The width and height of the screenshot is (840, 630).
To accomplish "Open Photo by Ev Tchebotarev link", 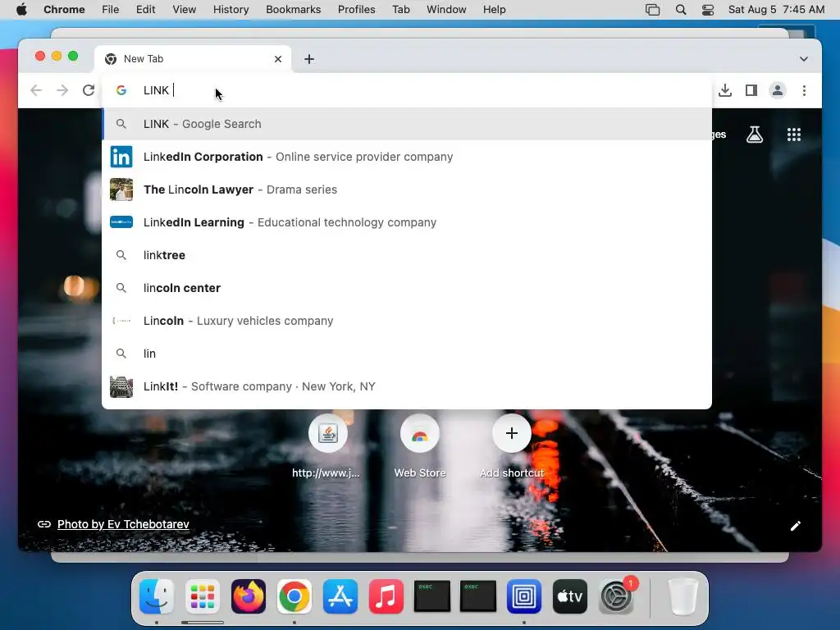I will pos(123,524).
